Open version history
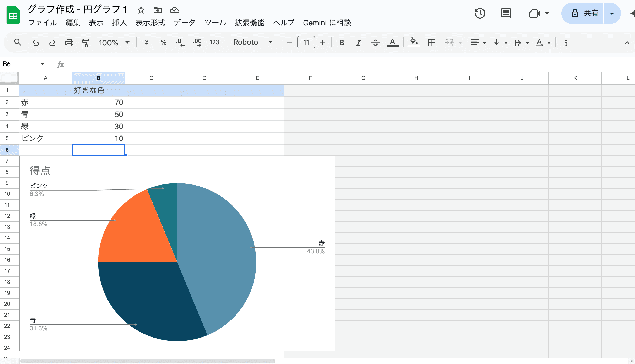 480,13
